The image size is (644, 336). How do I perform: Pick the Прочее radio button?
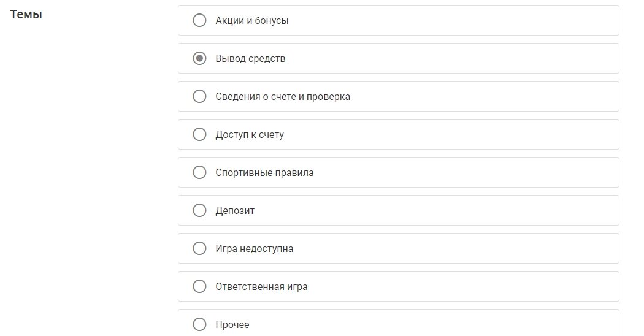[x=199, y=324]
